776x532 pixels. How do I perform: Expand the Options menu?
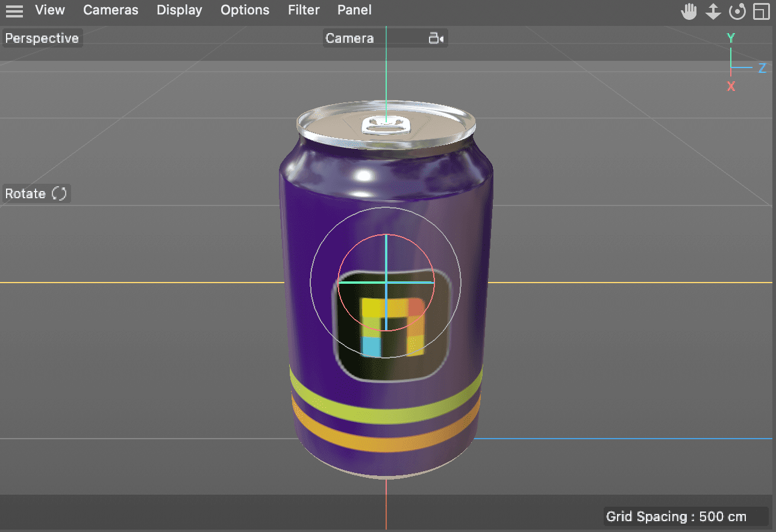[x=245, y=10]
